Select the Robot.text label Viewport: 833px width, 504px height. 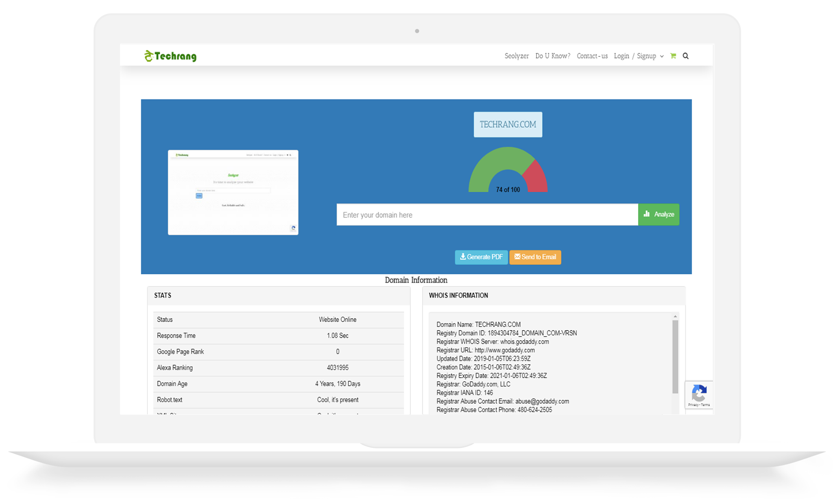pos(170,400)
